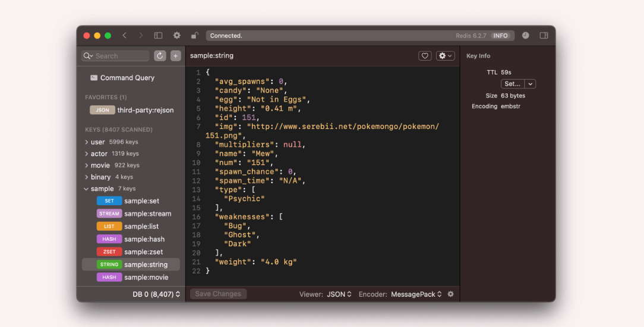The width and height of the screenshot is (644, 327).
Task: Expand the binary key group
Action: [x=86, y=177]
